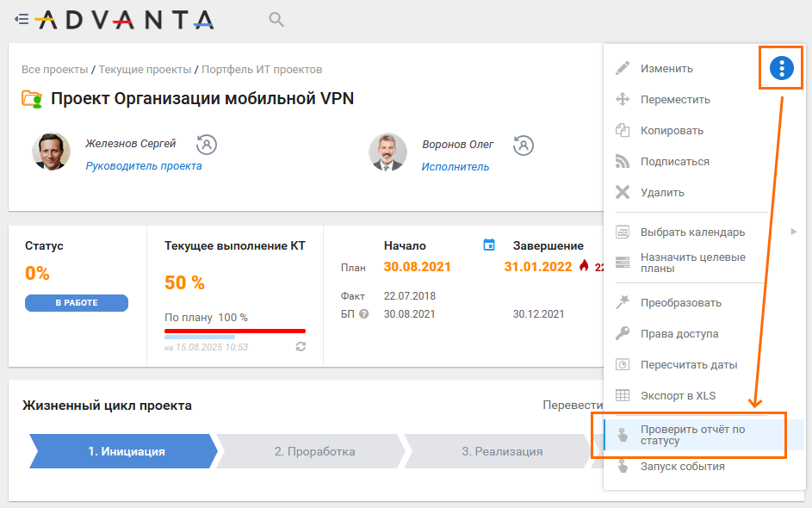Click the red plan progress bar
The width and height of the screenshot is (812, 508).
pos(235,330)
